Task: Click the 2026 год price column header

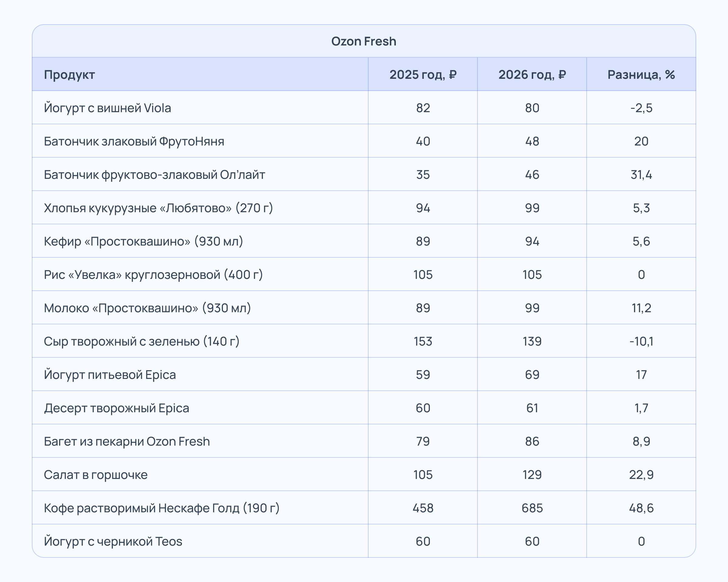Action: [x=532, y=75]
